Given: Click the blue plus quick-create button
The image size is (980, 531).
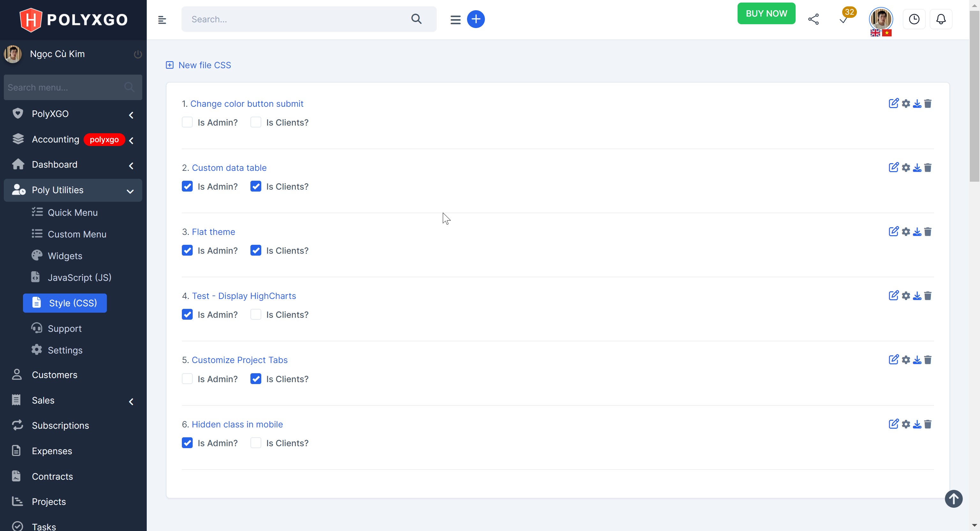Looking at the screenshot, I should pyautogui.click(x=476, y=19).
